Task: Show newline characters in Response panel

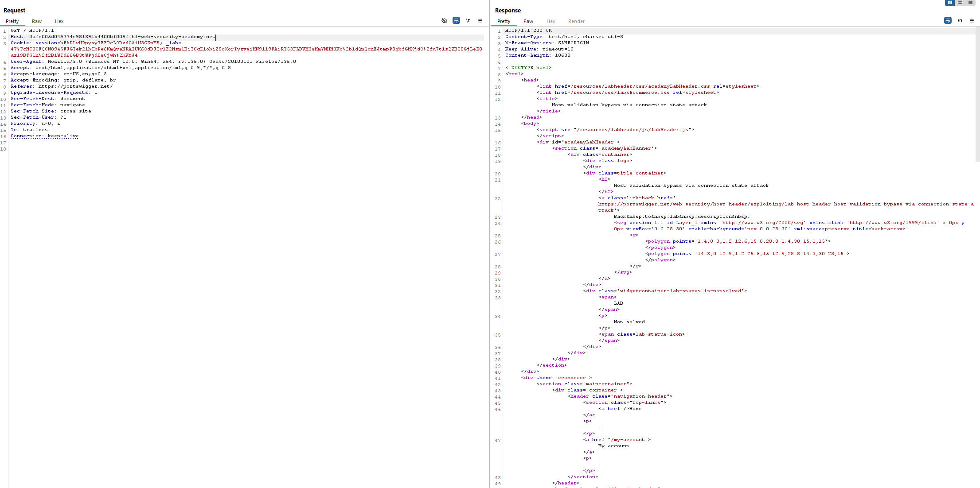Action: [x=960, y=20]
